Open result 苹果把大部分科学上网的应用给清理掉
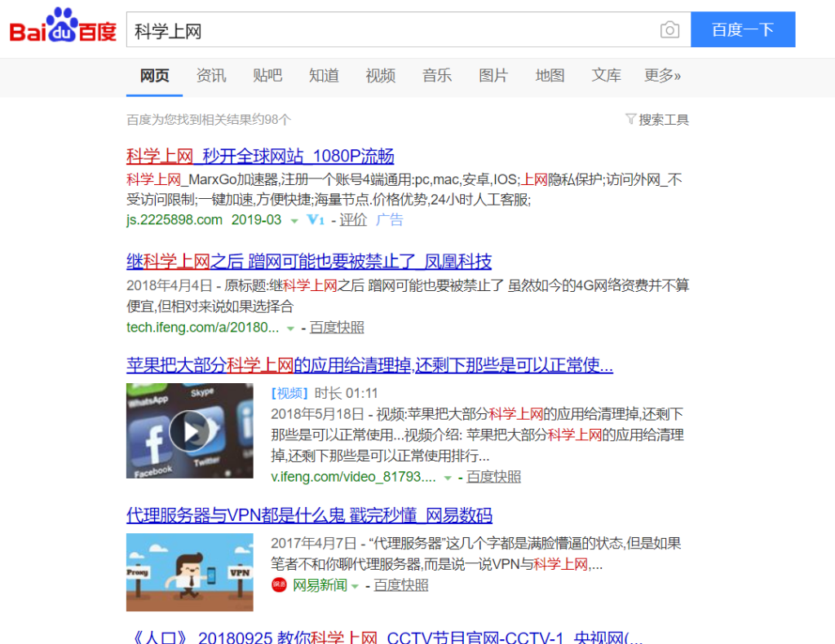Image resolution: width=835 pixels, height=644 pixels. click(x=369, y=365)
